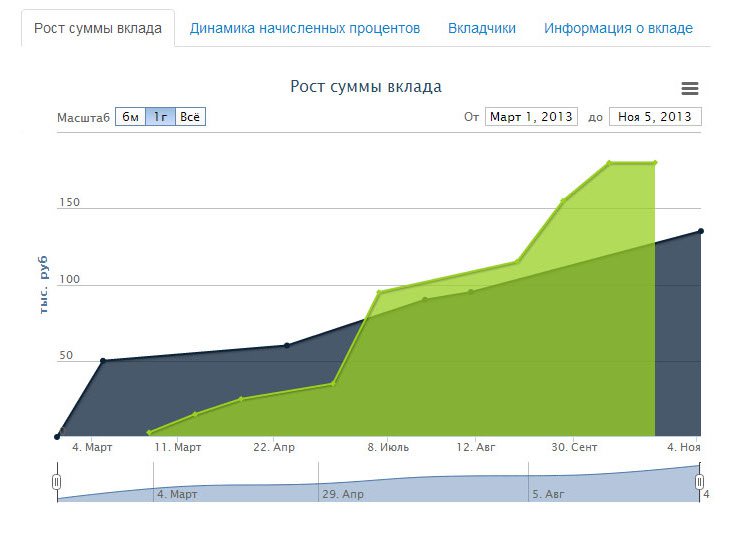Image resolution: width=733 pixels, height=541 pixels.
Task: Click the до date field Ноя 5, 2013
Action: click(655, 117)
